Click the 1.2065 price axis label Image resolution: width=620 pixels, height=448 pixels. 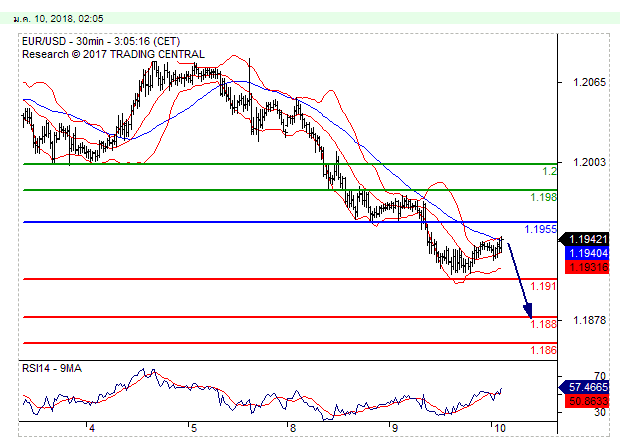(589, 82)
